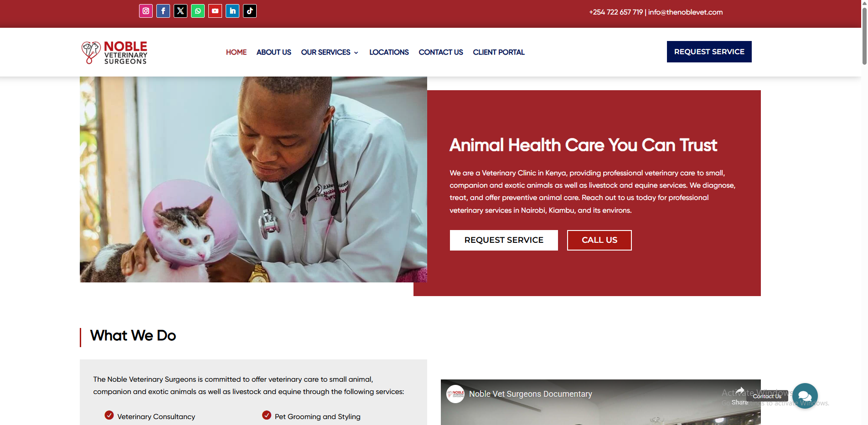Image resolution: width=868 pixels, height=425 pixels.
Task: Click the page vertical scrollbar
Action: [x=864, y=212]
